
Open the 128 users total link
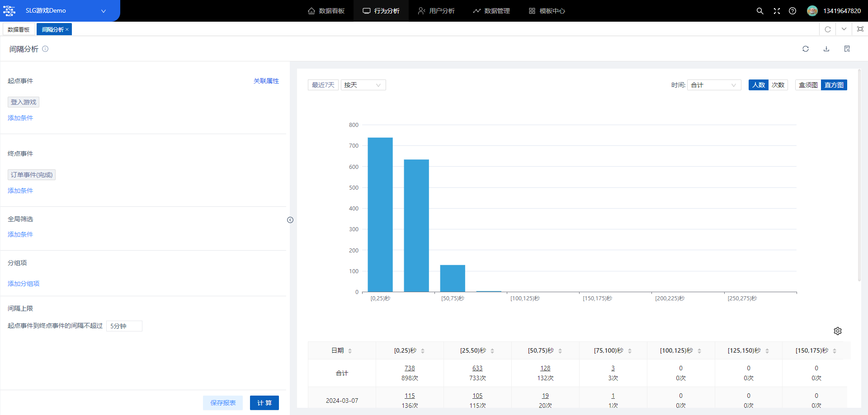(x=545, y=368)
